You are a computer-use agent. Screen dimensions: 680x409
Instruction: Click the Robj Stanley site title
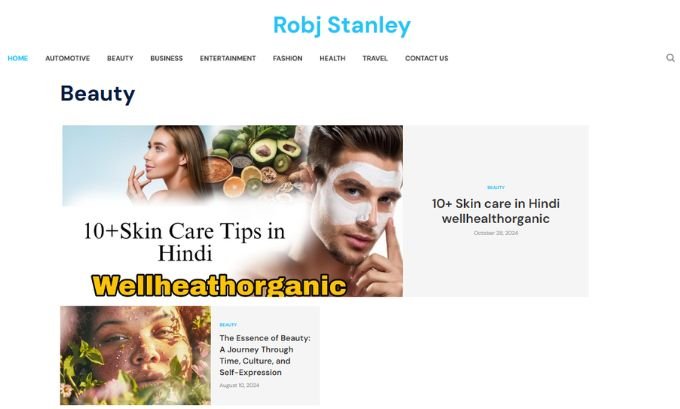(x=342, y=25)
